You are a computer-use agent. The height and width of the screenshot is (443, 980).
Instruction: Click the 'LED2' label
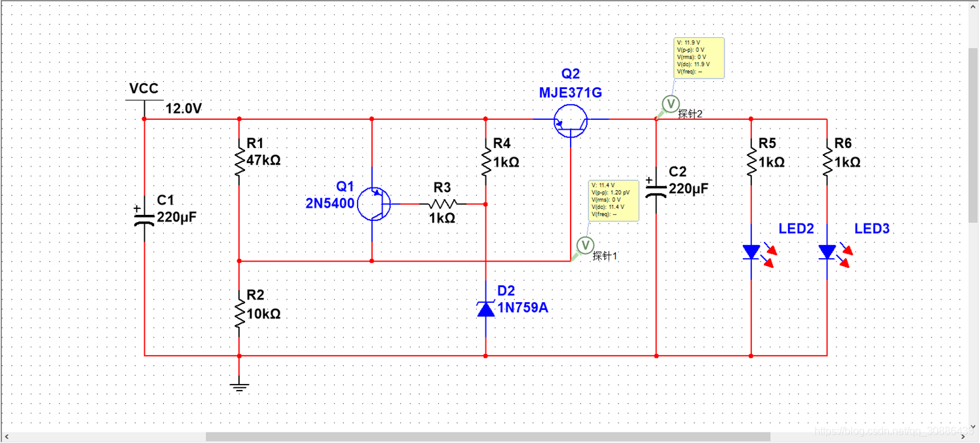tap(796, 228)
